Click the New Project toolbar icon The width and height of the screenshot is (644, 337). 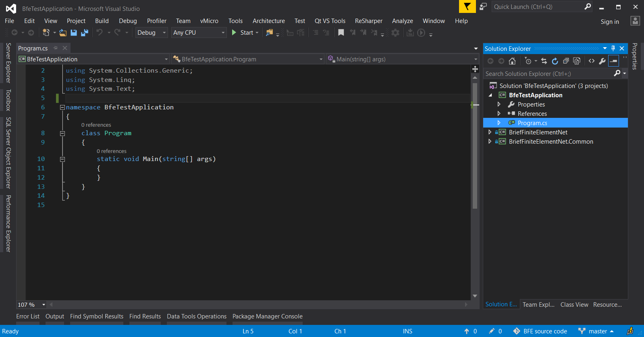pos(46,33)
